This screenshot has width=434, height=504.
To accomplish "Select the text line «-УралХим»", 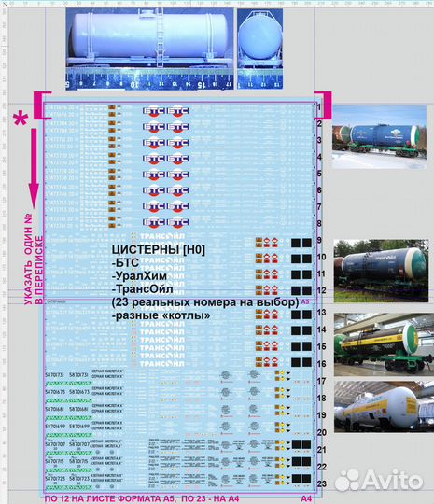I will [139, 276].
